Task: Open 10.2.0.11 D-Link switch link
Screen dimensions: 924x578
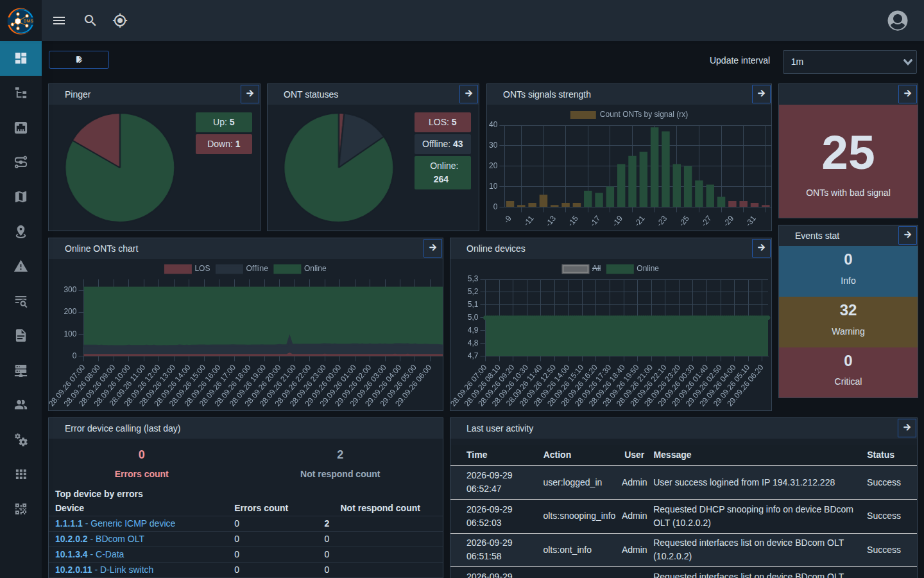Action: [x=104, y=570]
